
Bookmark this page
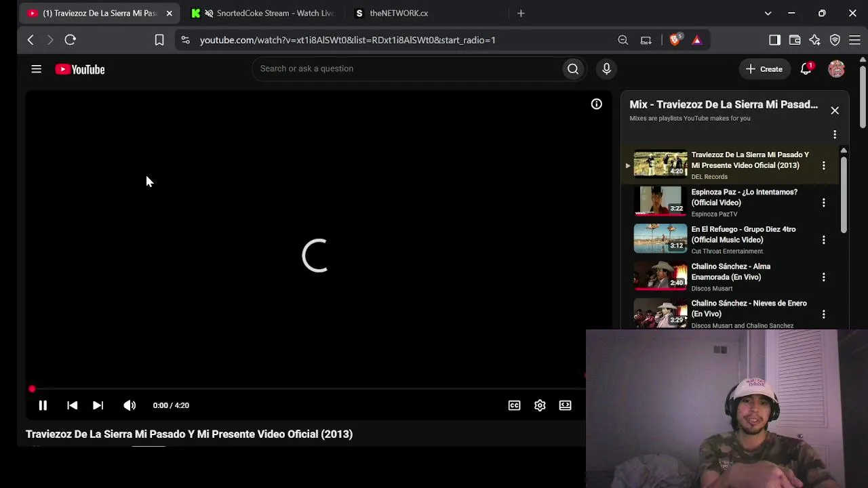[159, 40]
